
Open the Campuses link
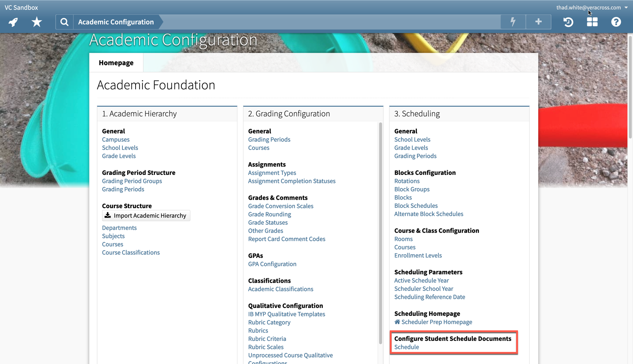pyautogui.click(x=116, y=139)
